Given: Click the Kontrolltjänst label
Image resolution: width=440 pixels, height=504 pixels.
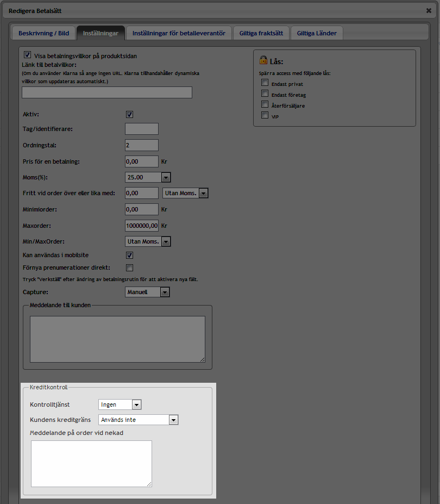Looking at the screenshot, I should [x=50, y=405].
